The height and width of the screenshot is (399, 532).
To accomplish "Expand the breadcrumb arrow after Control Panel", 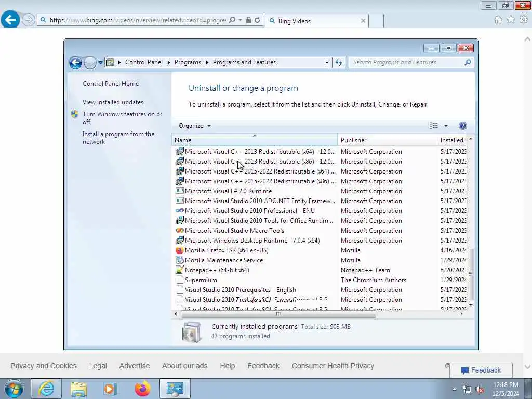I will coord(169,62).
